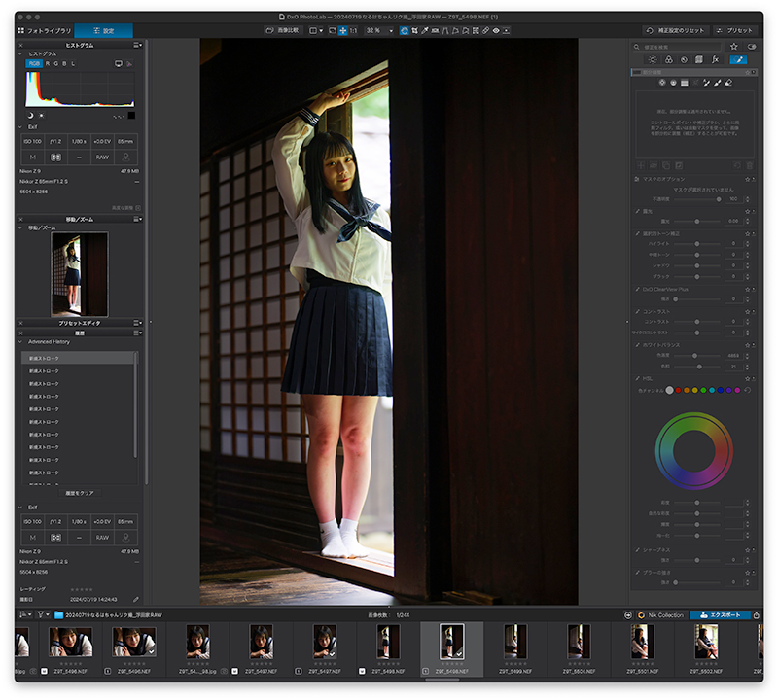Collapse the ヒストグラム section chevron
778x700 pixels.
(x=20, y=53)
